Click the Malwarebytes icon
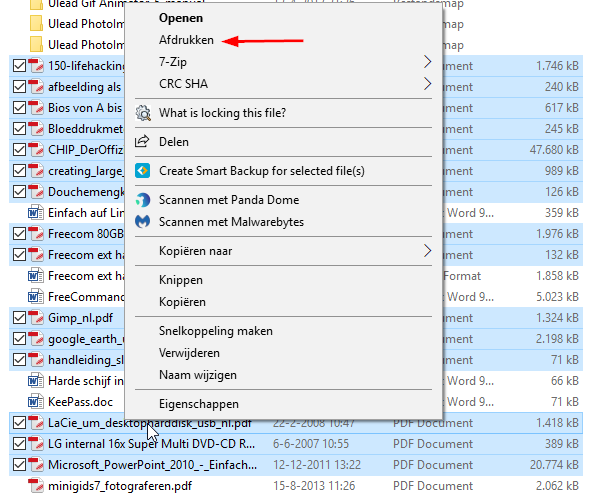This screenshot has width=607, height=497. click(142, 222)
